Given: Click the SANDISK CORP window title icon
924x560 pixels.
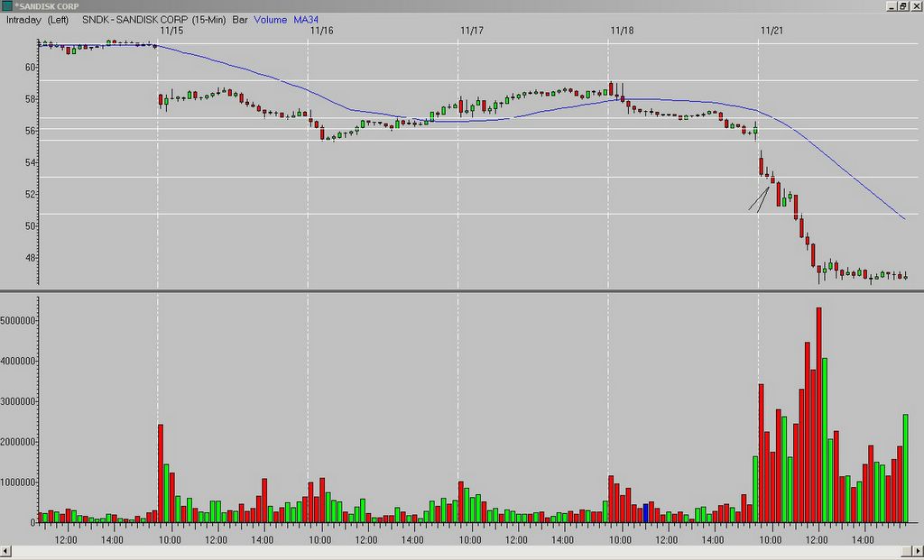Looking at the screenshot, I should click(x=6, y=6).
